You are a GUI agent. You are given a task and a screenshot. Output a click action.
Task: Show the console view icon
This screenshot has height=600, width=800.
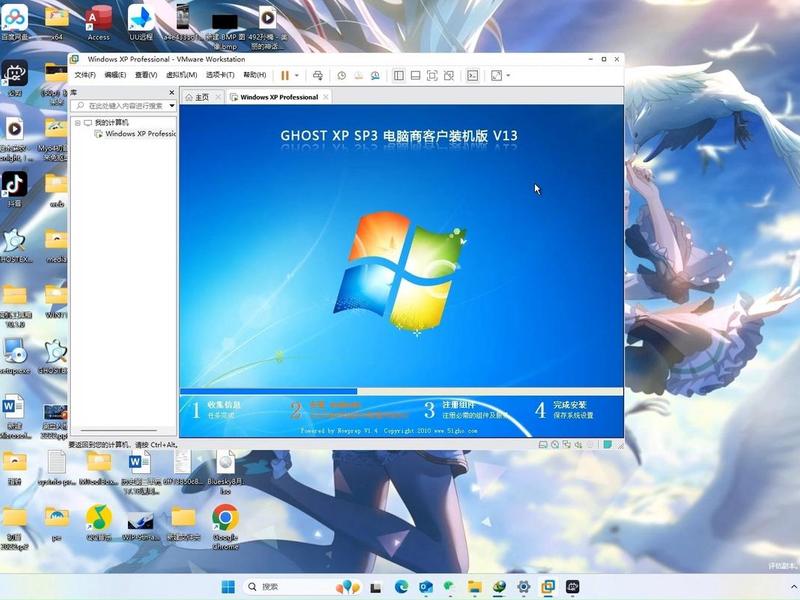click(472, 76)
